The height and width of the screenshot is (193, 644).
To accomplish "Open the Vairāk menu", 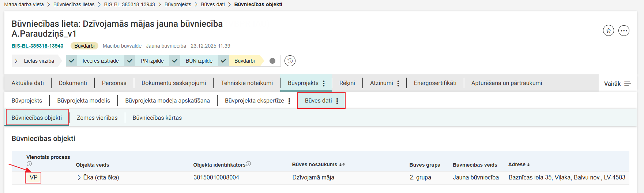I will point(617,83).
